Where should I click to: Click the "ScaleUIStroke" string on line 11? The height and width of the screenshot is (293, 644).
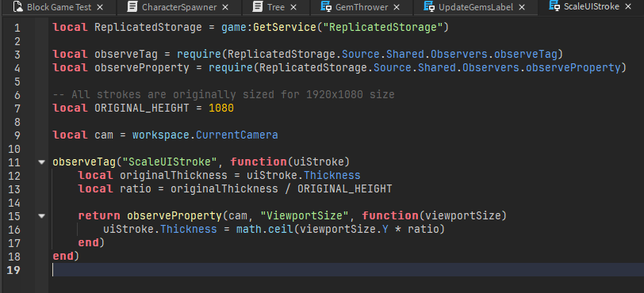[x=170, y=162]
